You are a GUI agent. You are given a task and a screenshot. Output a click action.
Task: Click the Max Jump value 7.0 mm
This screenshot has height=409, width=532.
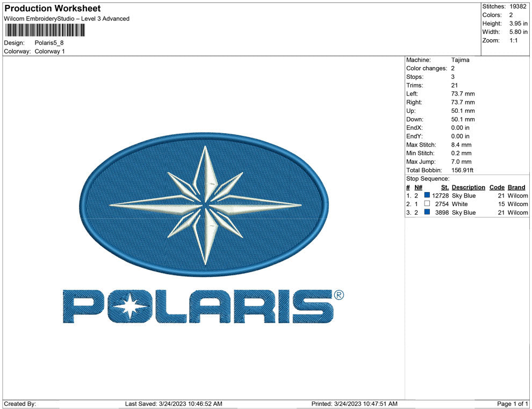461,162
